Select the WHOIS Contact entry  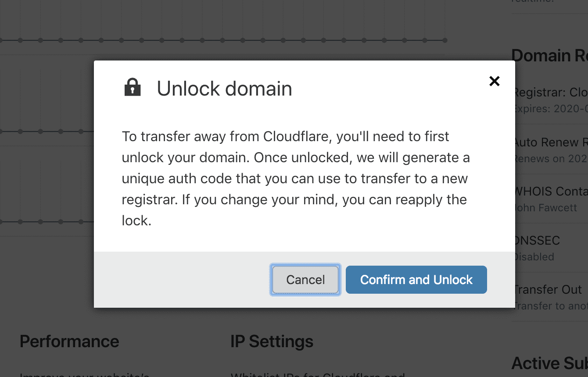550,199
